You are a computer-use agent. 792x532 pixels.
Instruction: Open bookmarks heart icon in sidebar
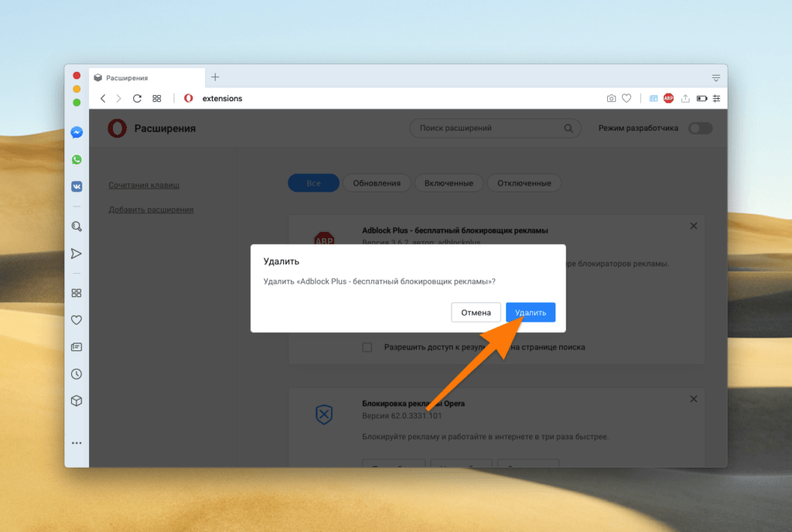77,320
